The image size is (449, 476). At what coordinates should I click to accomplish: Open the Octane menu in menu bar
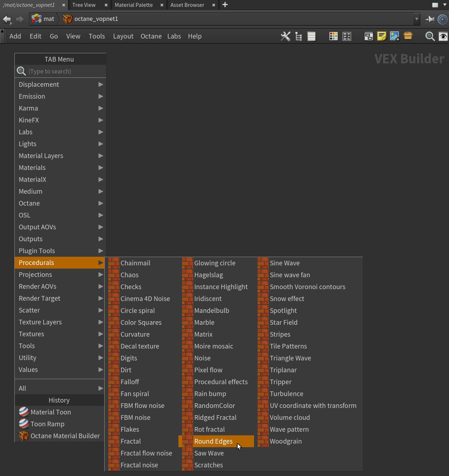tap(151, 36)
